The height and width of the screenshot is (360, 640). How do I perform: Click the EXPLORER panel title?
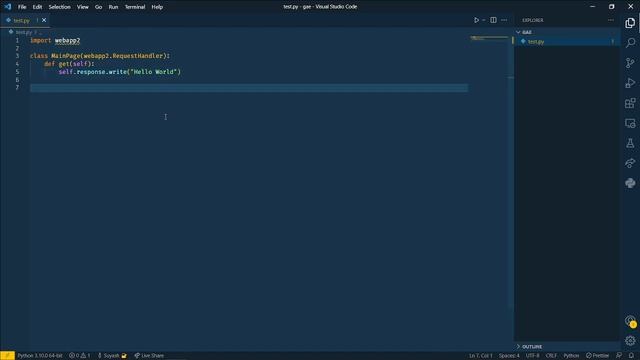tap(533, 20)
